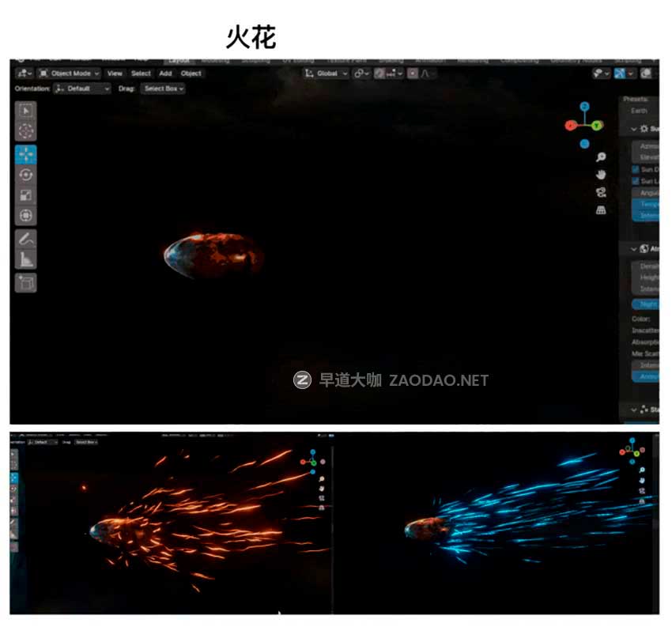This screenshot has height=642, width=672.
Task: Click the Select menu label
Action: tap(141, 73)
